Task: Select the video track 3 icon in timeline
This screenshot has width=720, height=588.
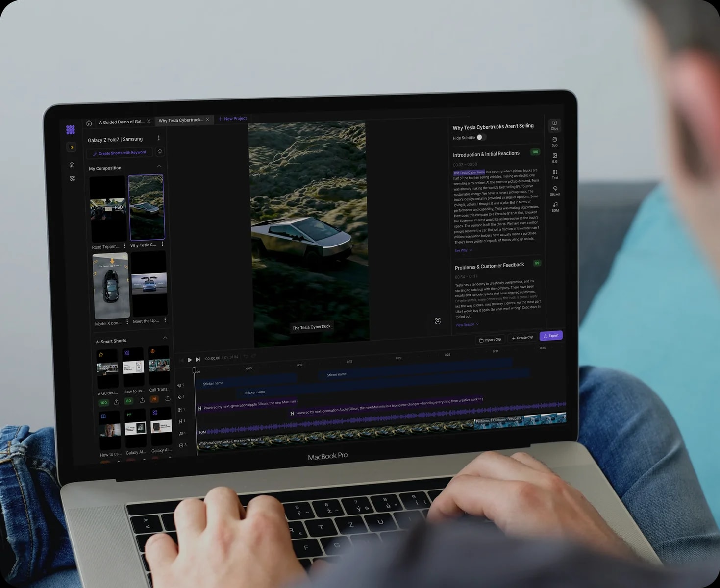Action: [x=182, y=445]
